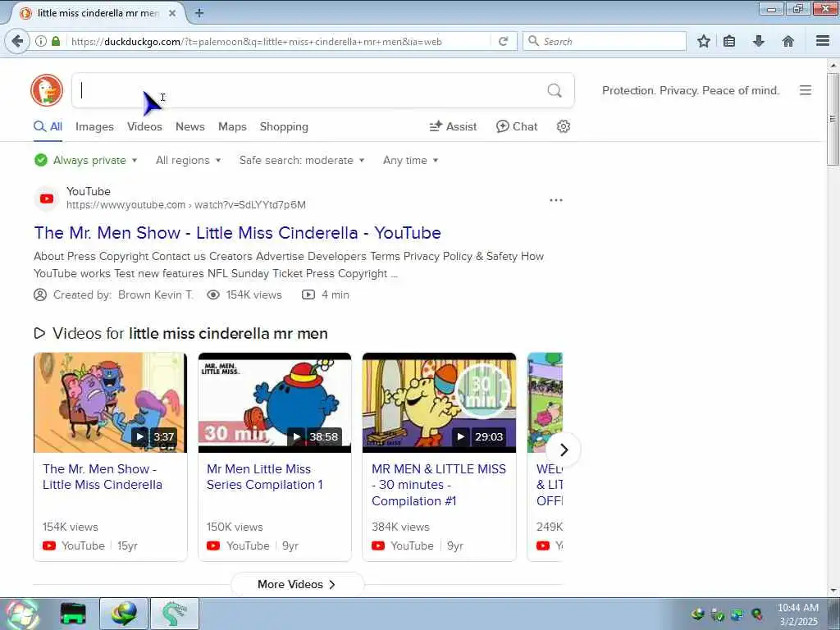Click the green padlock security icon
The image size is (840, 630).
point(56,41)
